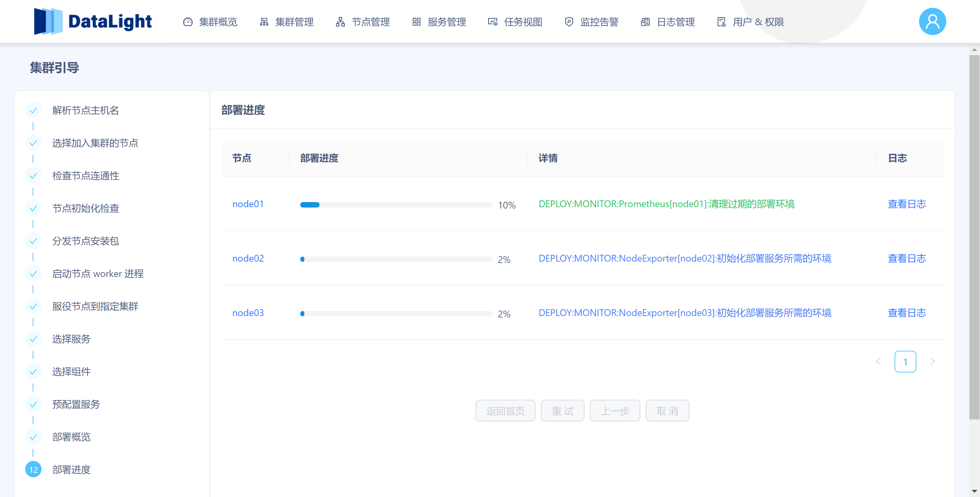Image resolution: width=980 pixels, height=497 pixels.
Task: Click the 预配置服务 step label
Action: (x=76, y=404)
